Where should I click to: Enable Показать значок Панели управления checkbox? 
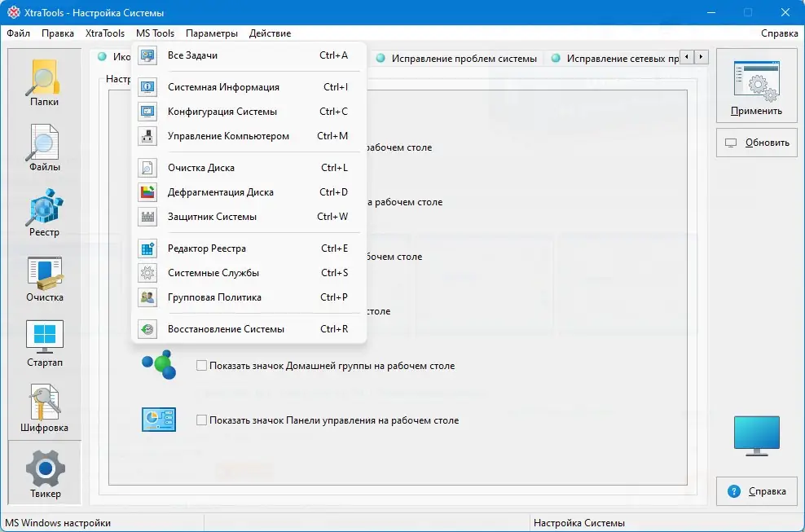202,420
